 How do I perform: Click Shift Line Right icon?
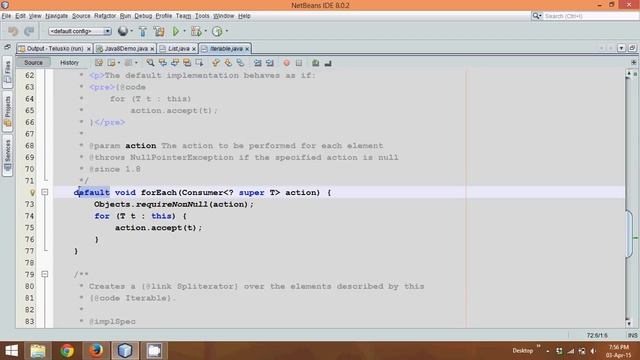point(270,63)
